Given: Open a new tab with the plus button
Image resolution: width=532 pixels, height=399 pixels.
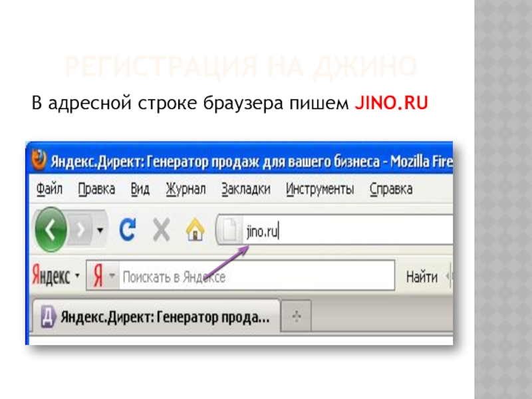Looking at the screenshot, I should click(x=297, y=317).
